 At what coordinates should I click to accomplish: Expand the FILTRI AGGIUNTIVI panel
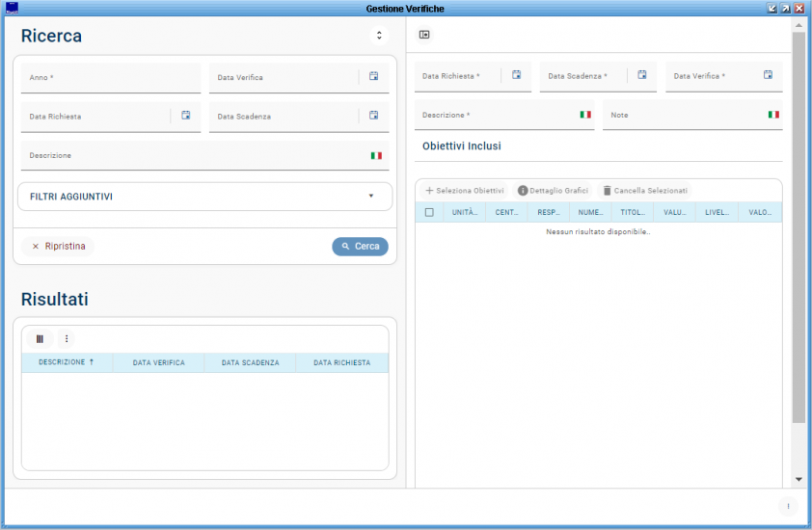[x=205, y=197]
